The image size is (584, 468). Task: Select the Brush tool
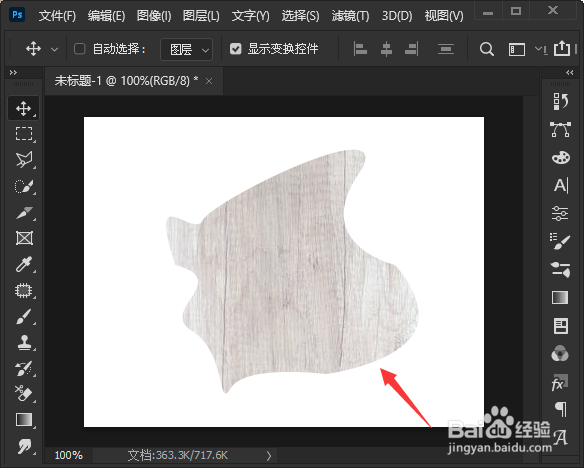tap(23, 316)
